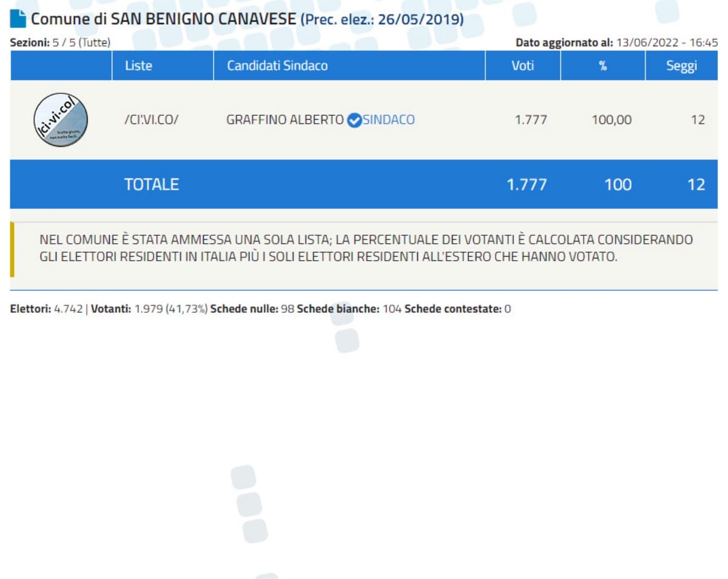This screenshot has width=728, height=579.
Task: Select the Voti column header
Action: coord(522,66)
